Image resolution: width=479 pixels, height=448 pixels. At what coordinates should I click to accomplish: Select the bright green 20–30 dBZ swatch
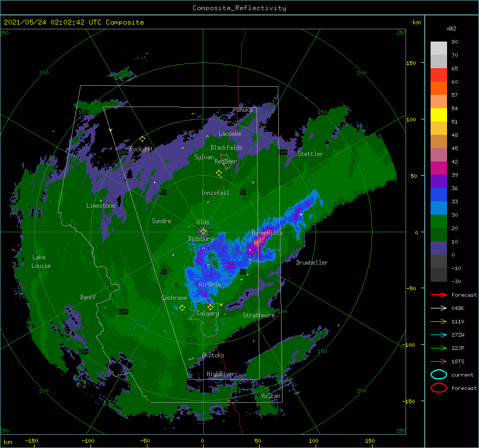click(x=439, y=221)
